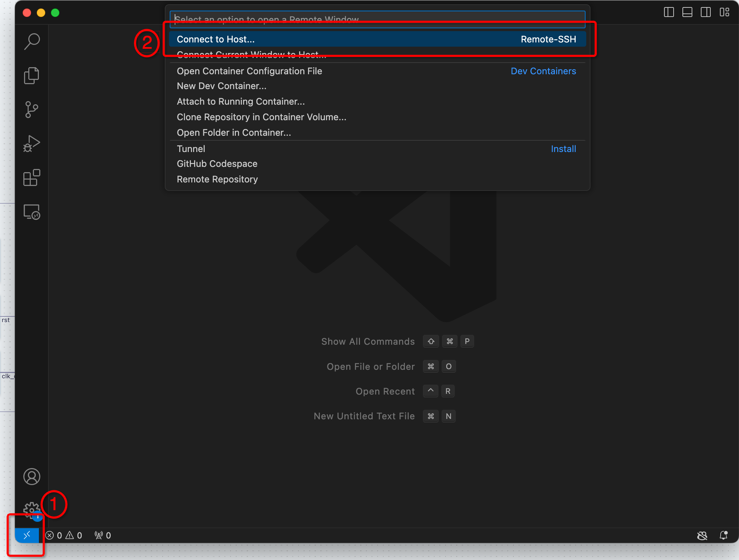Select the Tunnel option
The height and width of the screenshot is (560, 739).
[x=377, y=148]
